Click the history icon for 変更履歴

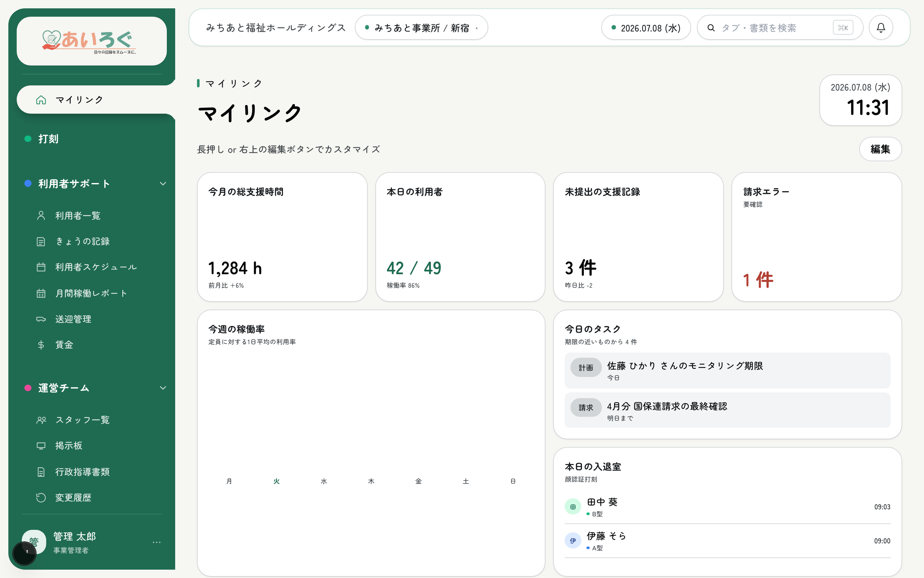coord(41,497)
